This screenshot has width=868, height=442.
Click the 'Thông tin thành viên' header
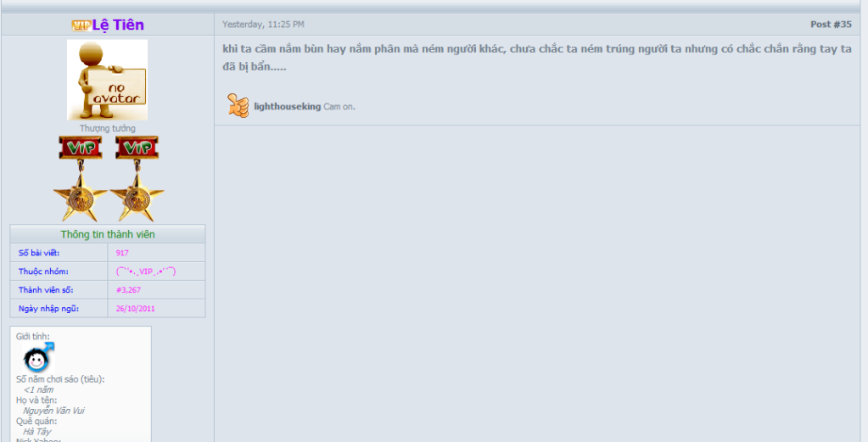[108, 234]
